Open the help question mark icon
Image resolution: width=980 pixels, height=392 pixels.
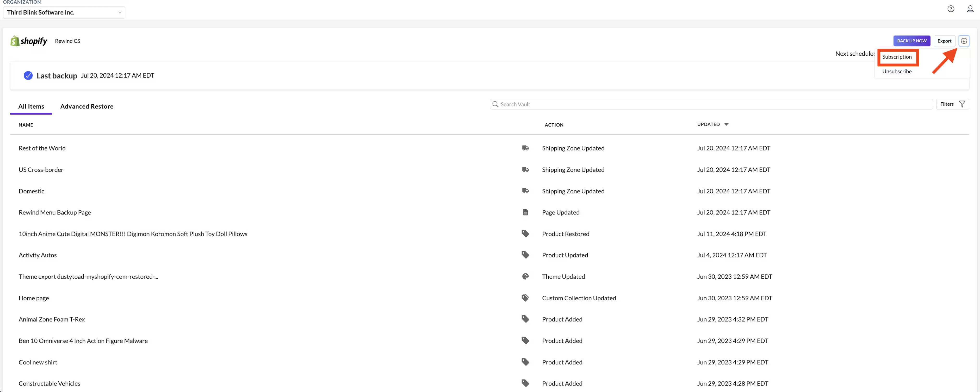(951, 9)
